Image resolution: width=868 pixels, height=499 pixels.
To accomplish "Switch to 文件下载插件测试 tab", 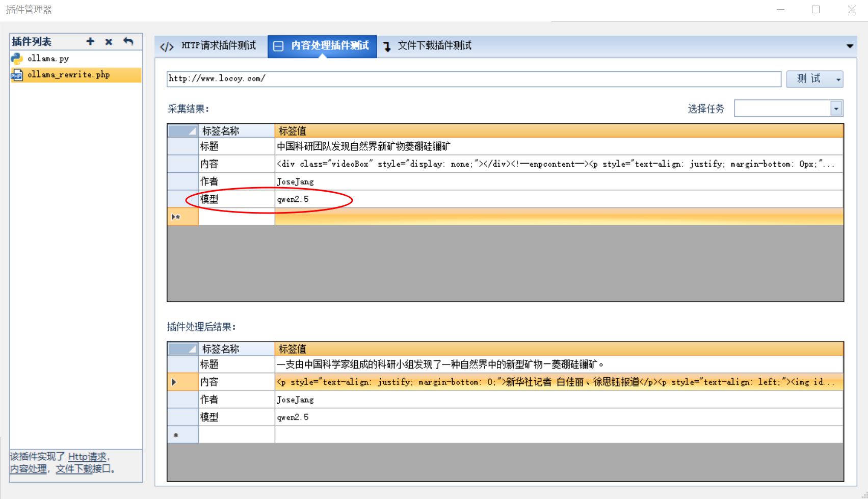I will point(434,46).
